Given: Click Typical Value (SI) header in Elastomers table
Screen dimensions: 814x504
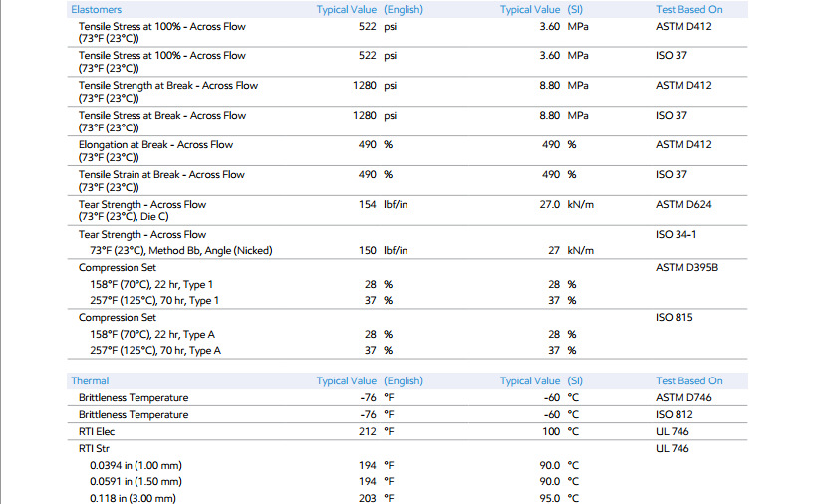Looking at the screenshot, I should (x=541, y=9).
